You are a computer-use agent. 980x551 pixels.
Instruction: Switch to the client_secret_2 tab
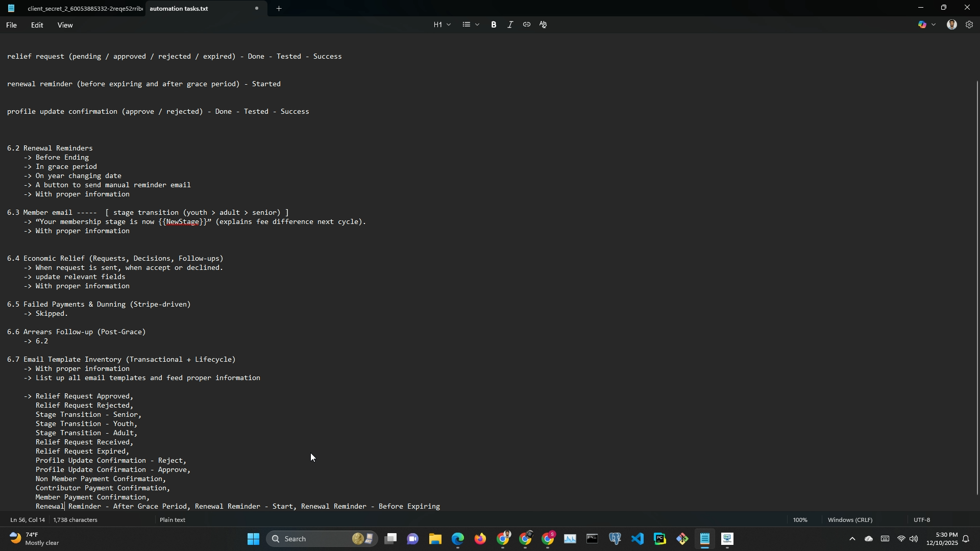click(84, 9)
